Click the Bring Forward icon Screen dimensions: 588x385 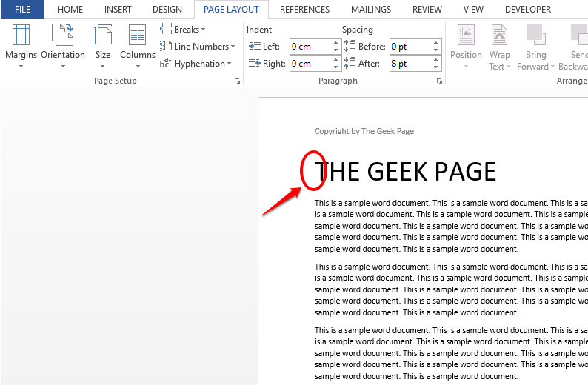tap(536, 35)
